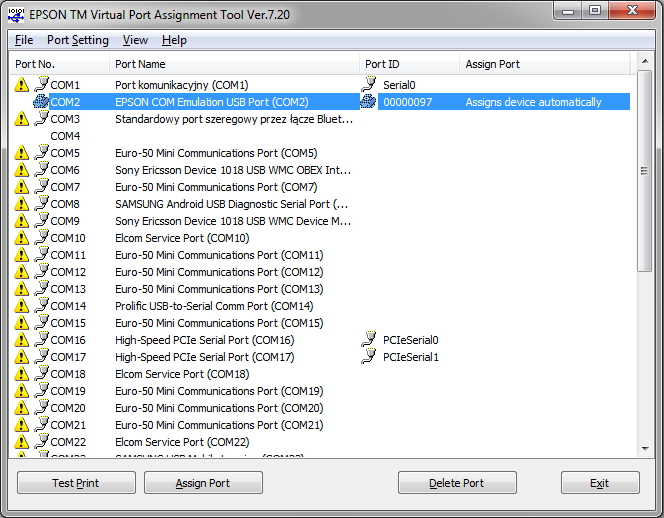Click the serial connector icon for COM18

42,373
